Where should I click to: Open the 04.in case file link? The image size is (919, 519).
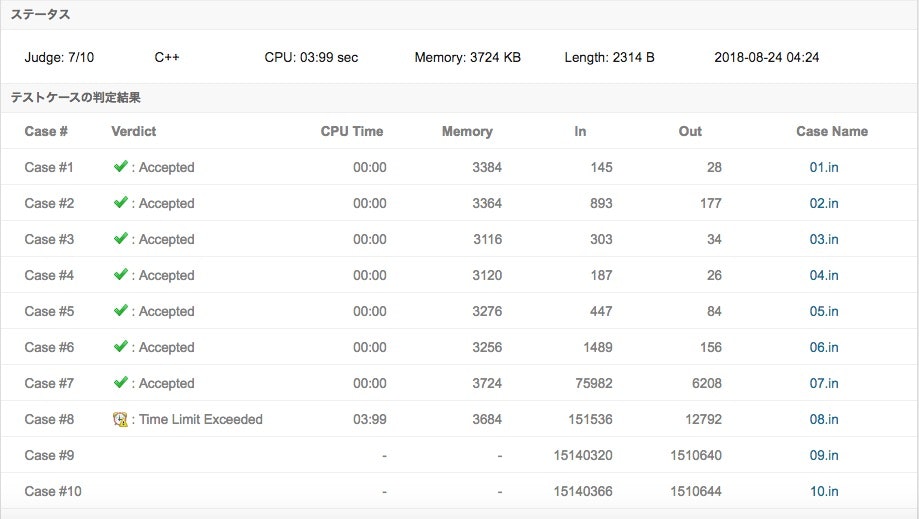click(x=823, y=275)
